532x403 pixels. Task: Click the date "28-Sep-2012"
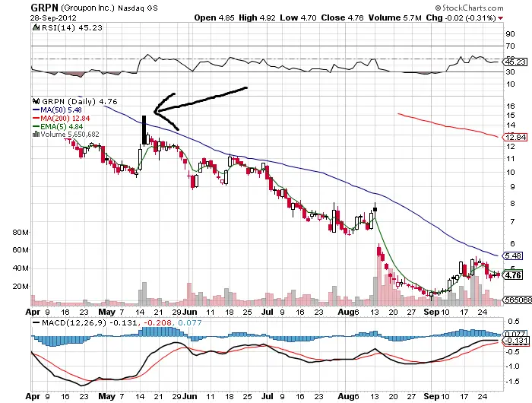point(54,18)
